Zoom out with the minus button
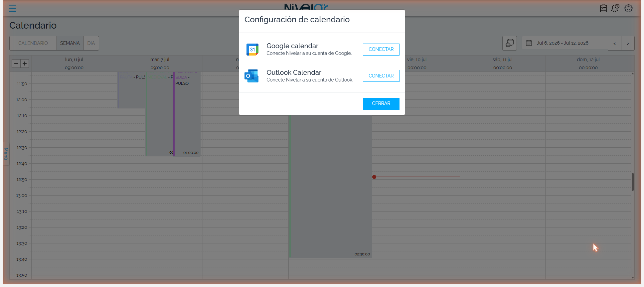Viewport: 644px width, 287px height. tap(16, 64)
